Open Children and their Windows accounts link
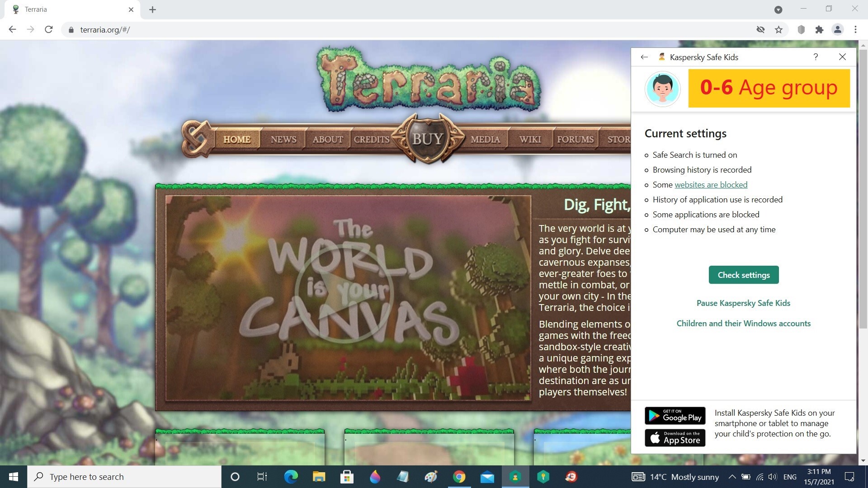The image size is (868, 488). (743, 324)
